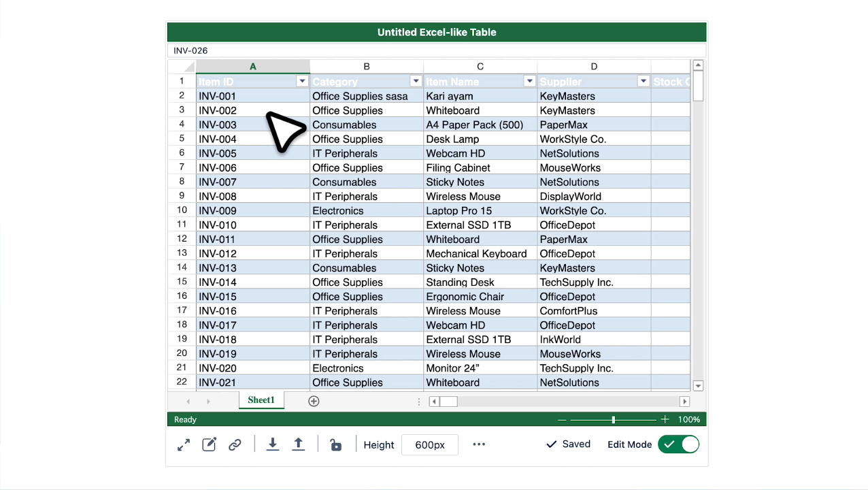This screenshot has height=490, width=868.
Task: Expand the Supplier column filter dropdown
Action: [x=643, y=82]
